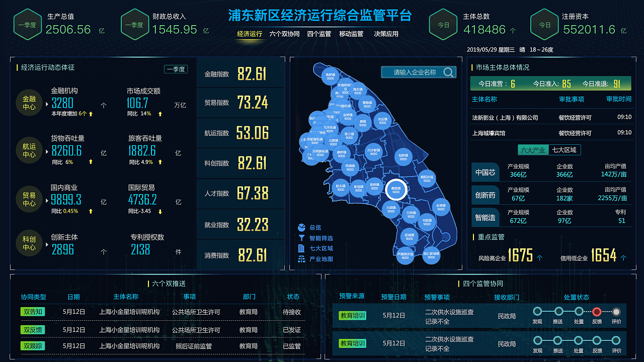This screenshot has height=362, width=644.
Task: Click 今日准入 85 value
Action: 567,83
